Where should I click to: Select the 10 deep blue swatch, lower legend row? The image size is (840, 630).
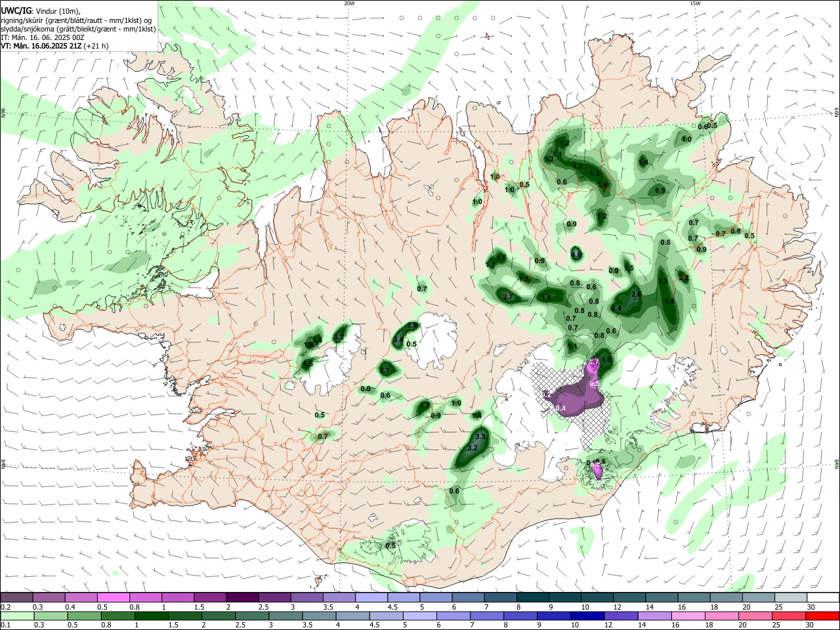pyautogui.click(x=588, y=616)
